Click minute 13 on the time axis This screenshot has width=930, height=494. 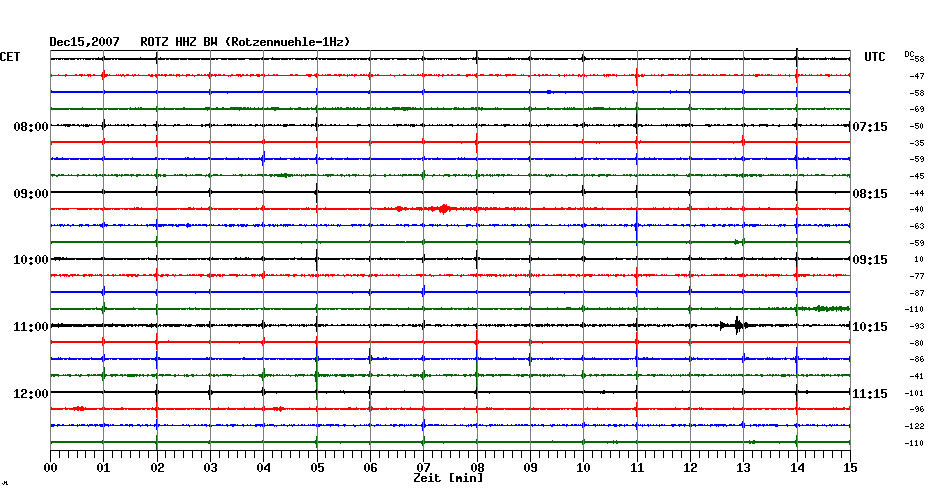point(744,468)
